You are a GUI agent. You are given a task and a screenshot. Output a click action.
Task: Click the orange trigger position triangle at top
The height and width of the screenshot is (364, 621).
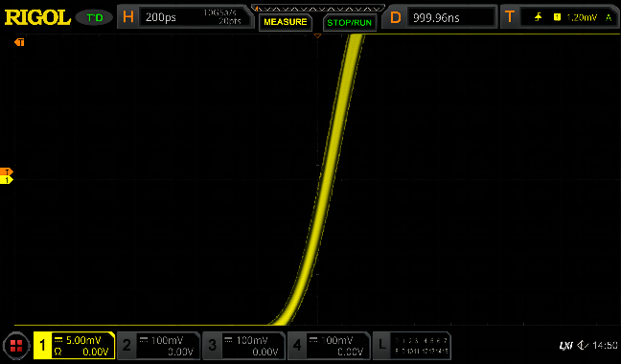pyautogui.click(x=317, y=36)
